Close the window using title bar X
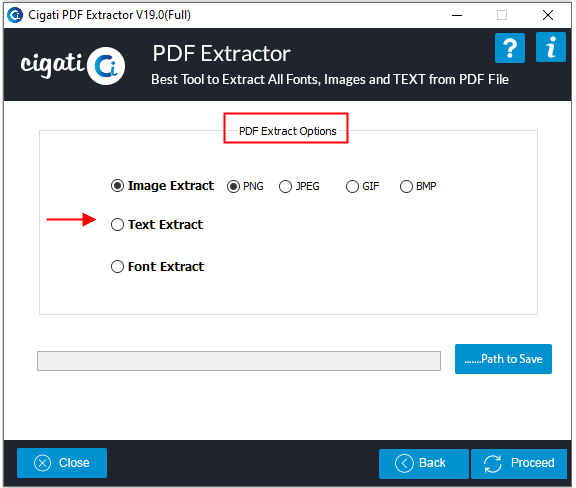This screenshot has height=488, width=576. (x=548, y=15)
